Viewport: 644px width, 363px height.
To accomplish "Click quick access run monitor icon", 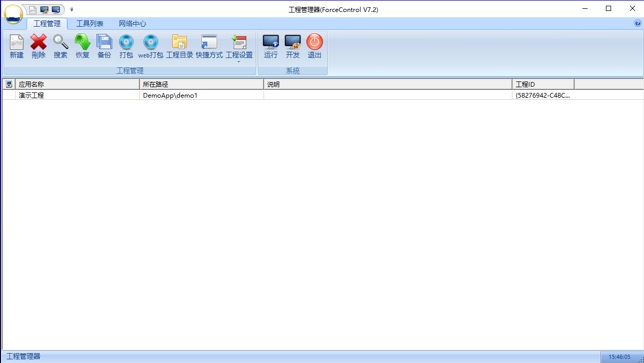I will click(56, 9).
